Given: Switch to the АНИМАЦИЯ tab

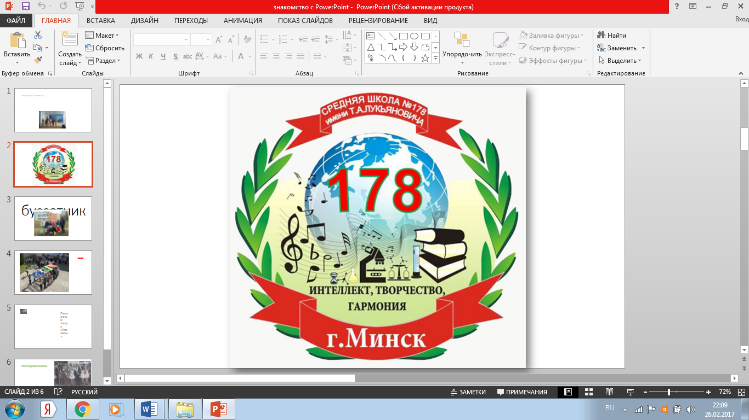Looking at the screenshot, I should [x=243, y=21].
